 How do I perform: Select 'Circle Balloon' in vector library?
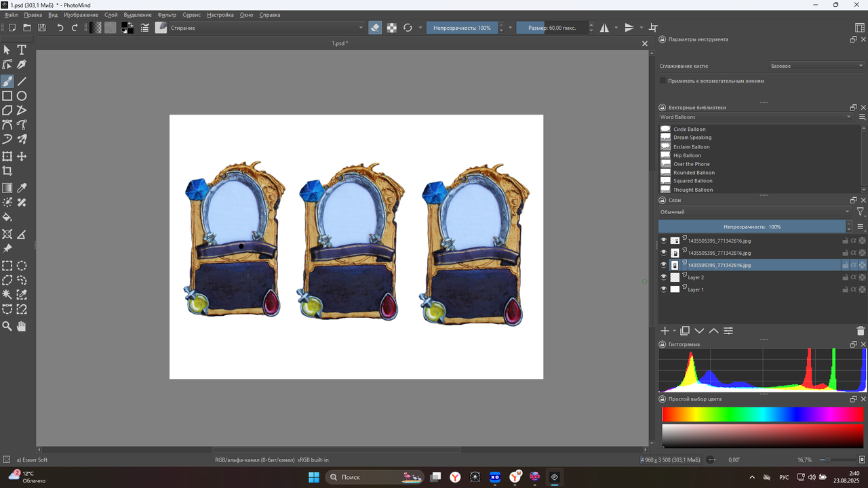[690, 129]
